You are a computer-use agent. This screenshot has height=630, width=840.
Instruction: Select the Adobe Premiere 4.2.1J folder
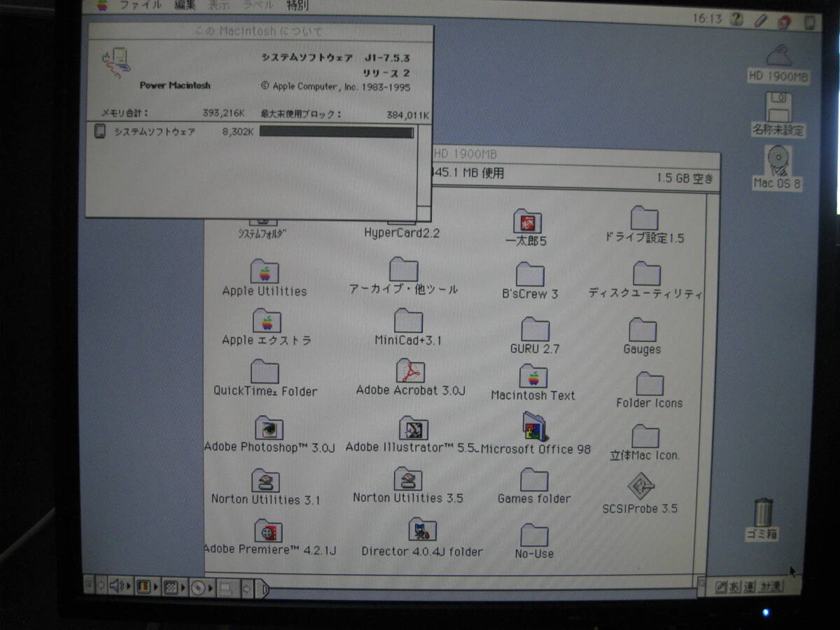(268, 531)
